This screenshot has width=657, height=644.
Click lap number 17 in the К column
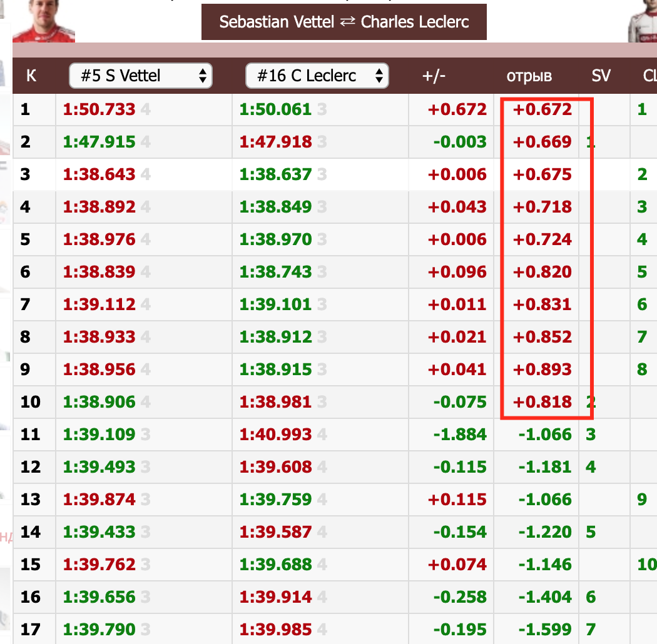(x=31, y=630)
